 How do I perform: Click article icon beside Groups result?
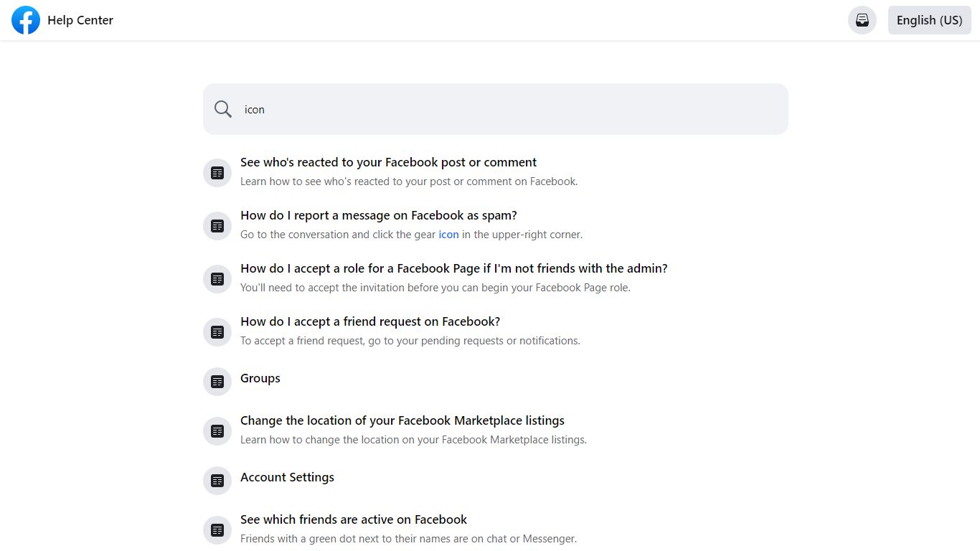217,382
